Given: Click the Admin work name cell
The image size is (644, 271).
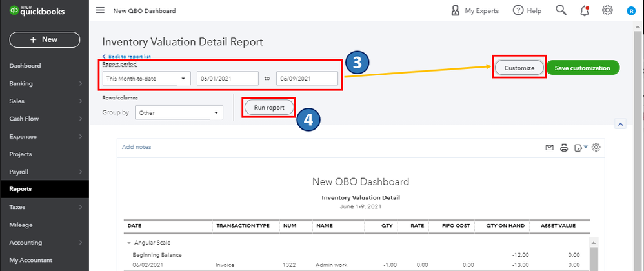Looking at the screenshot, I should [x=332, y=265].
